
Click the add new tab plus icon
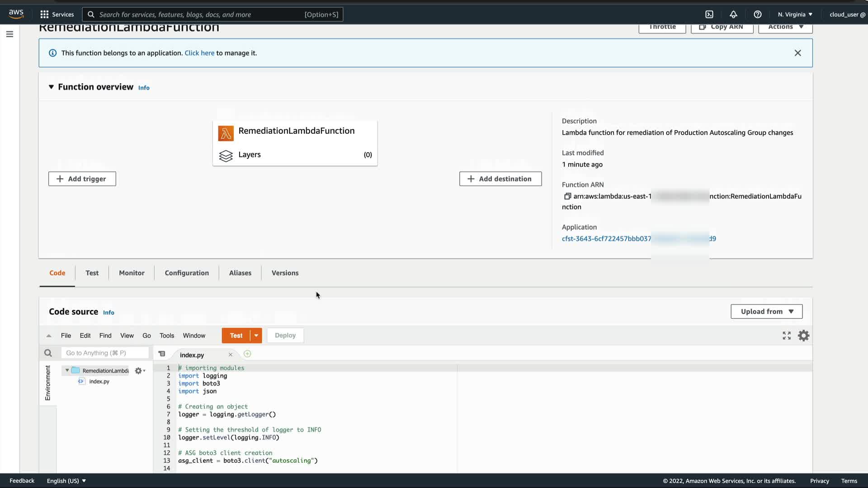pos(247,354)
